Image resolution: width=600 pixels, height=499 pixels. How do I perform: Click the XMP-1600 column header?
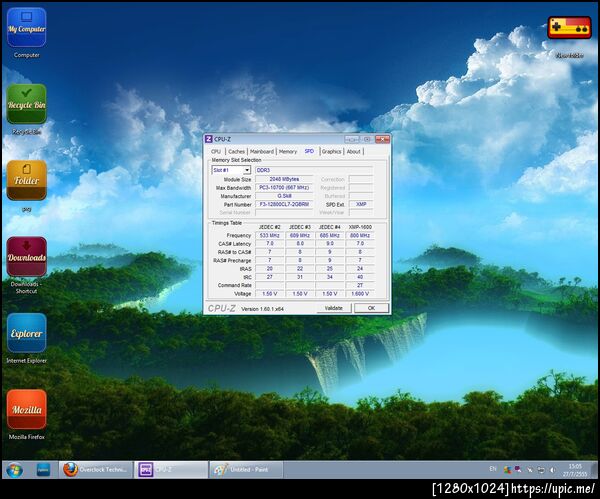point(360,227)
